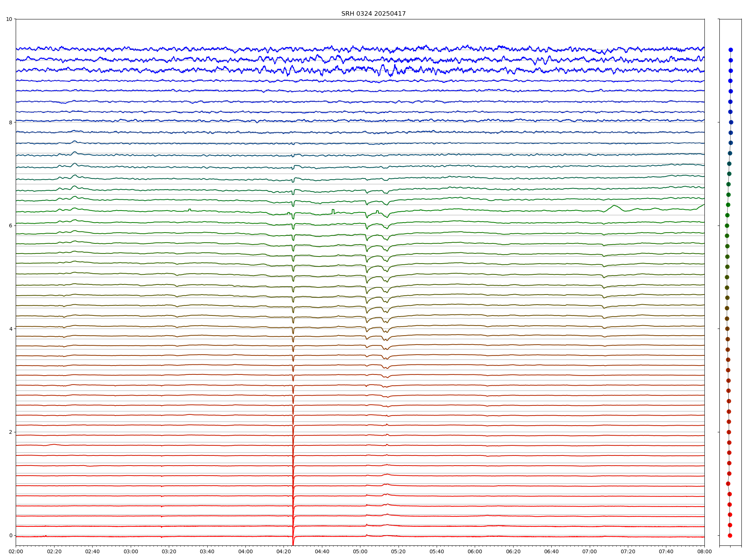The image size is (747, 560).
Task: Click the y-axis label 2
Action: pyautogui.click(x=10, y=432)
